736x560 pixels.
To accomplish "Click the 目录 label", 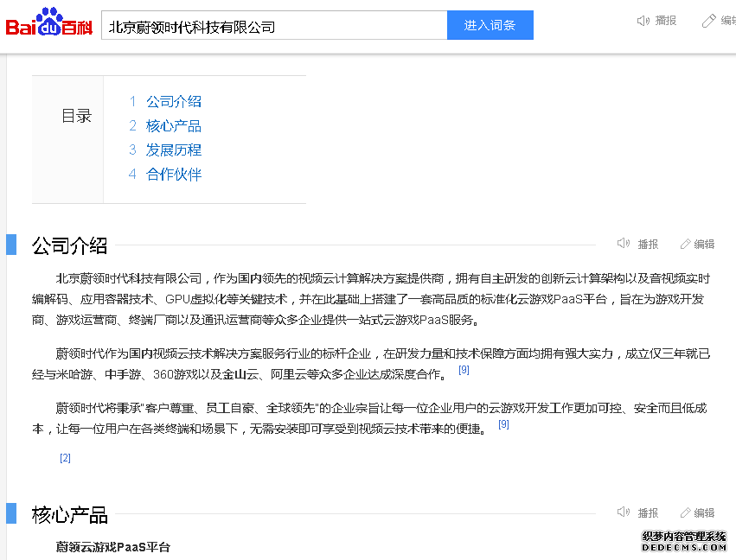I will [76, 116].
